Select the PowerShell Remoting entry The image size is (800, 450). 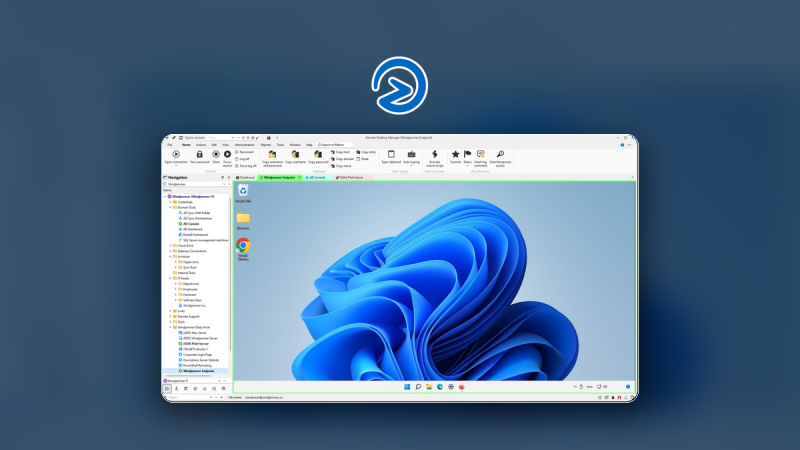click(197, 365)
